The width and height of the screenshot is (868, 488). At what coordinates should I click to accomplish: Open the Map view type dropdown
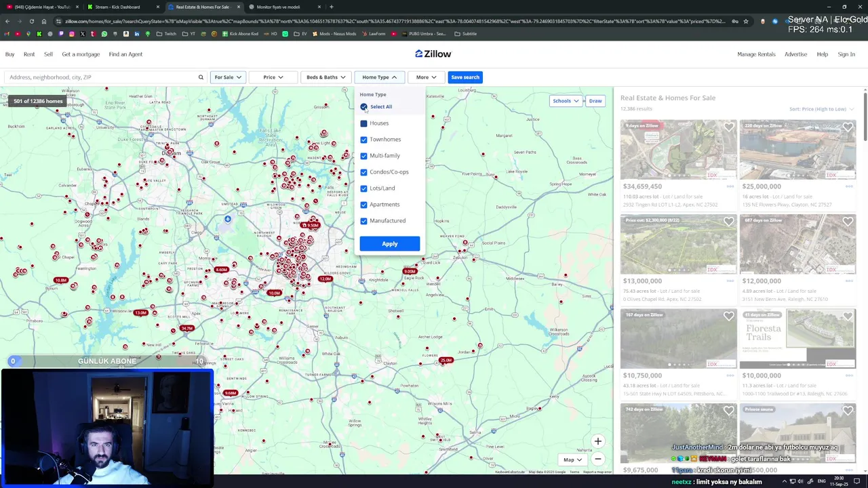point(572,460)
